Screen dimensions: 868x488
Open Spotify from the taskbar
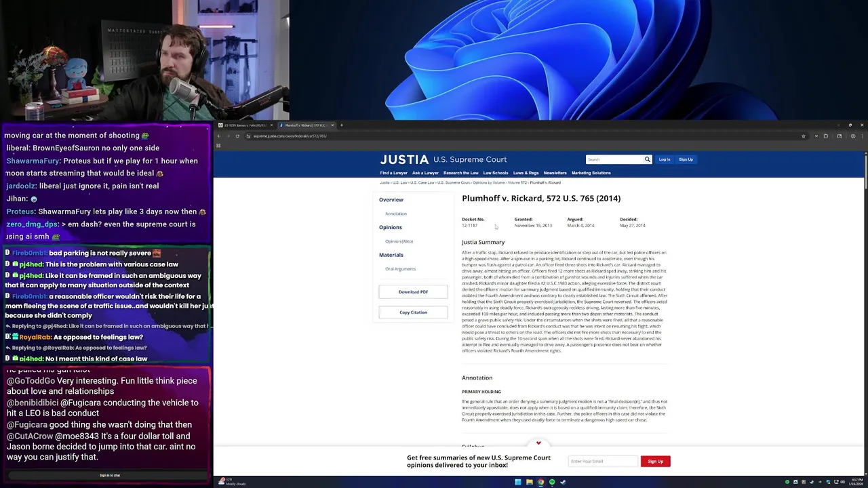(x=552, y=482)
